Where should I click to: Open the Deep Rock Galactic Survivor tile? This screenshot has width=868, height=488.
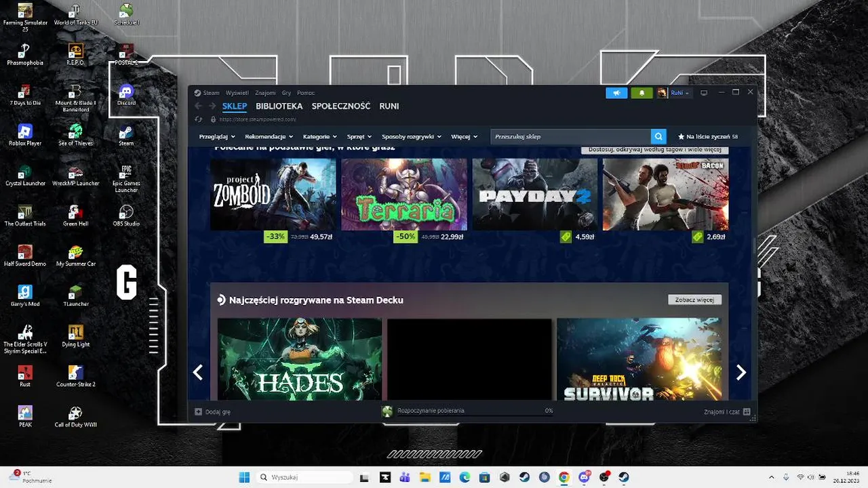click(x=639, y=359)
